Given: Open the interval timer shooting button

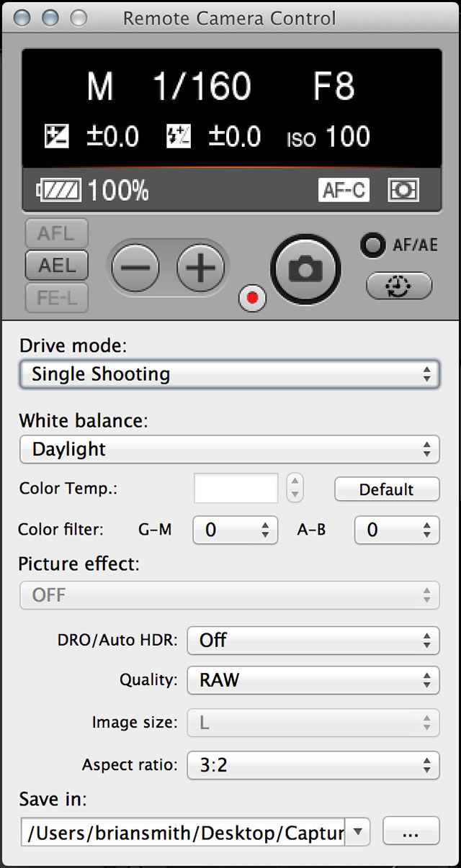Looking at the screenshot, I should (x=399, y=286).
